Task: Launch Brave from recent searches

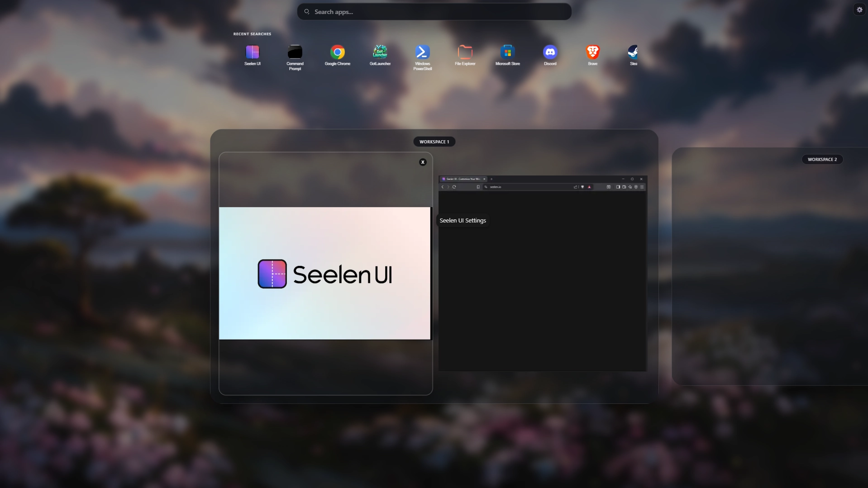Action: 593,55
